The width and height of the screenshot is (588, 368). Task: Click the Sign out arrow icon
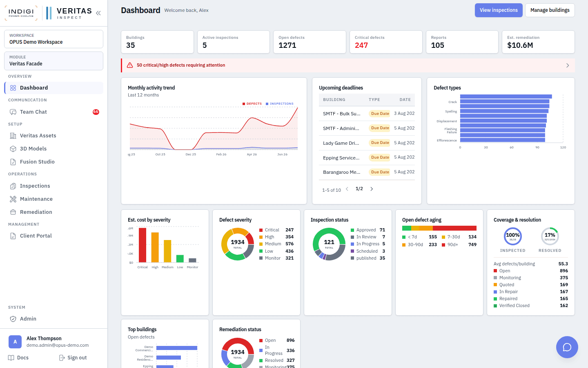[62, 358]
